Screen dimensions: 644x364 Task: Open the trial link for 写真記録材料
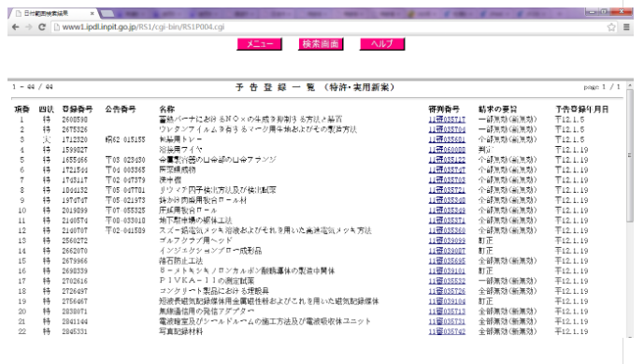click(447, 331)
